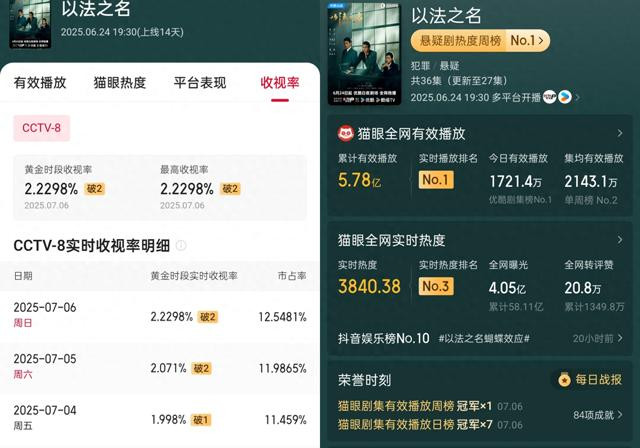
Task: Click the Maoyan cat logo icon
Action: coord(345,133)
